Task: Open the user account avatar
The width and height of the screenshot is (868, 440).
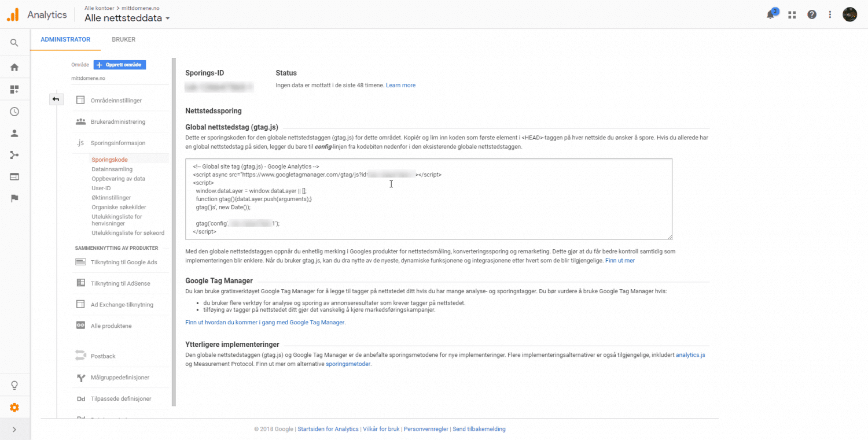Action: pos(849,15)
